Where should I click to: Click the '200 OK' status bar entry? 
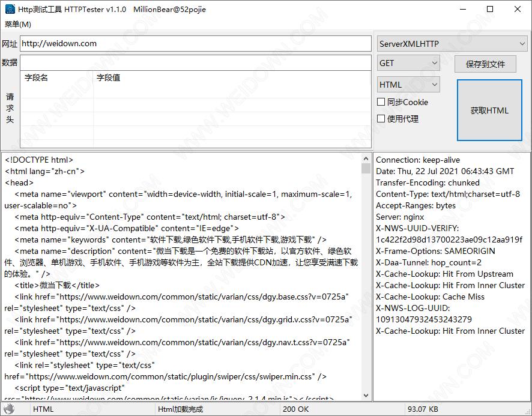coord(295,409)
